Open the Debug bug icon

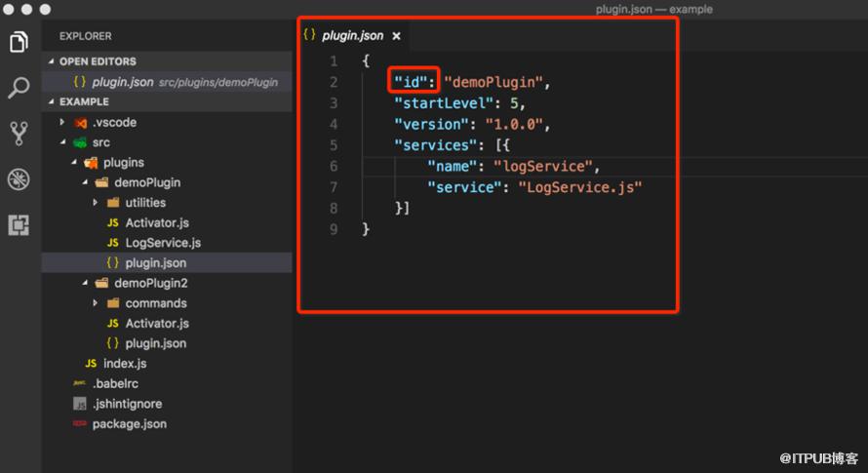[19, 178]
